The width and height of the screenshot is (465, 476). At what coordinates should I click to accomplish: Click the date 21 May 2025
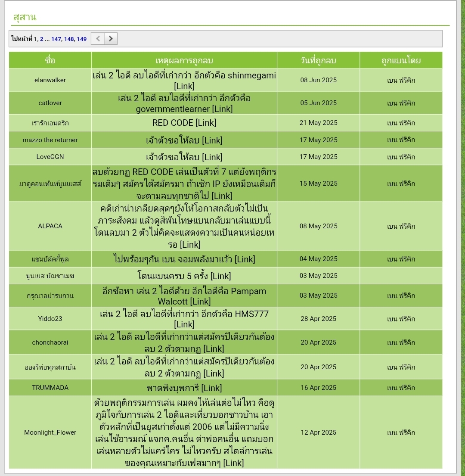[319, 123]
